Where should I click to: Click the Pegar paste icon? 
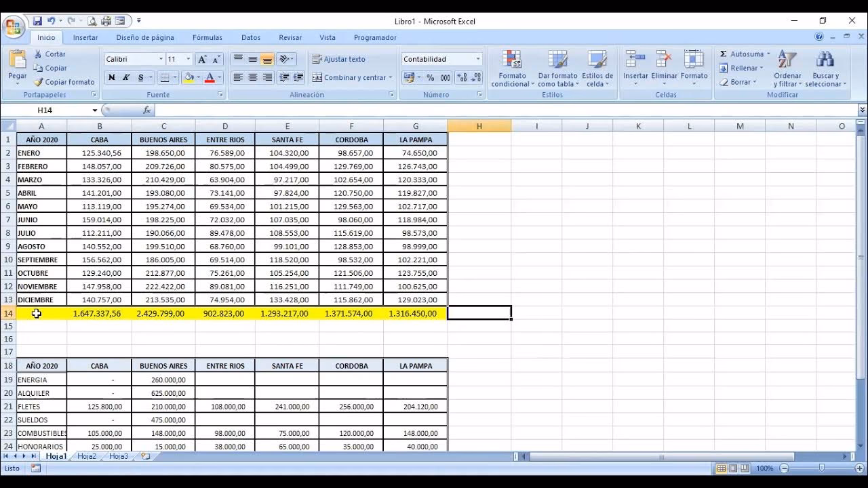(x=17, y=61)
